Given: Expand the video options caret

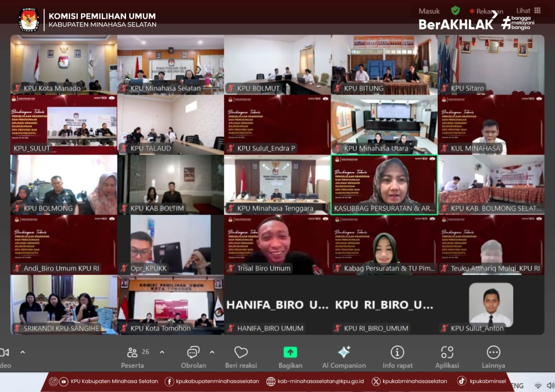Looking at the screenshot, I should [23, 352].
